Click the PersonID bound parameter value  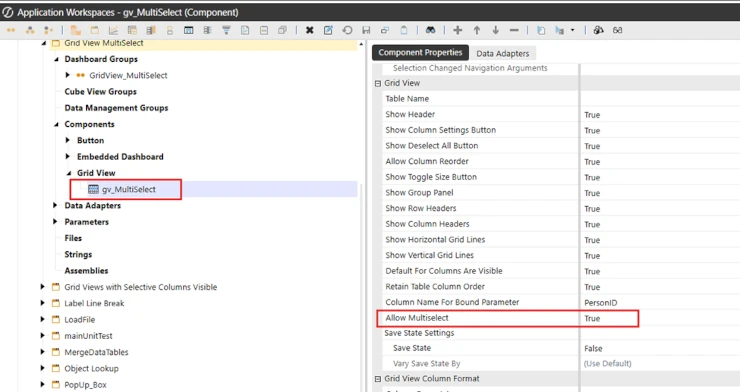coord(600,303)
